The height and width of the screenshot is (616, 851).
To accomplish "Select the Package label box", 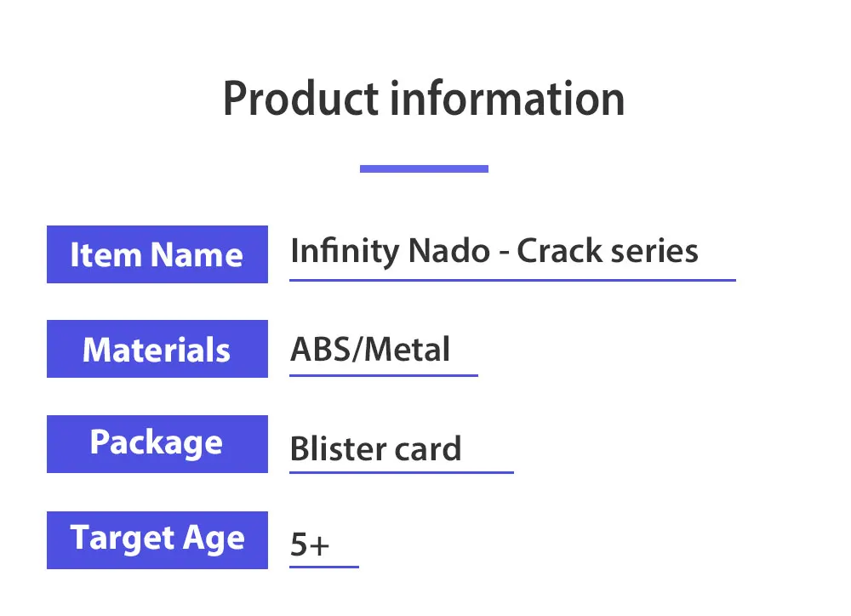I will click(x=157, y=443).
